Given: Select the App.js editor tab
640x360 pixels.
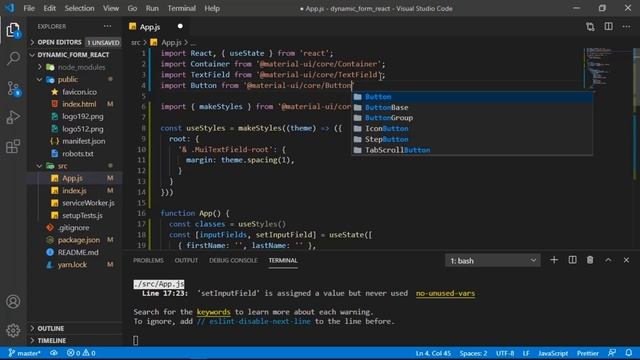Looking at the screenshot, I should [x=157, y=27].
